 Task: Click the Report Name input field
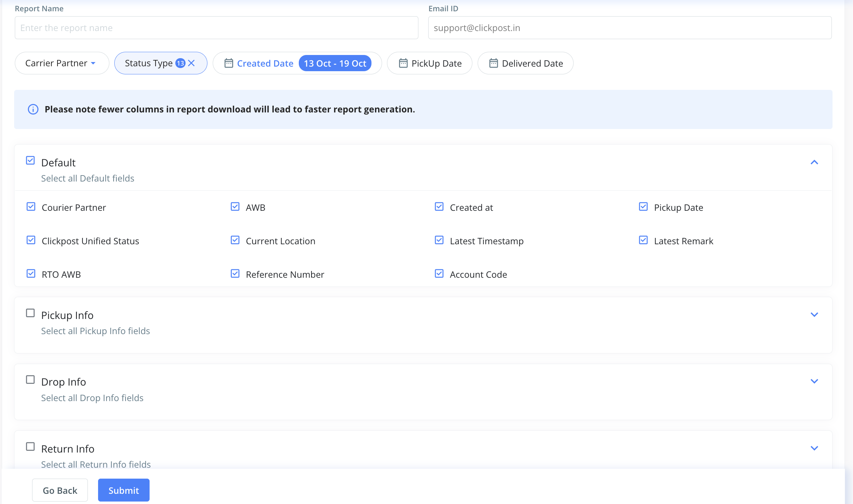point(216,27)
